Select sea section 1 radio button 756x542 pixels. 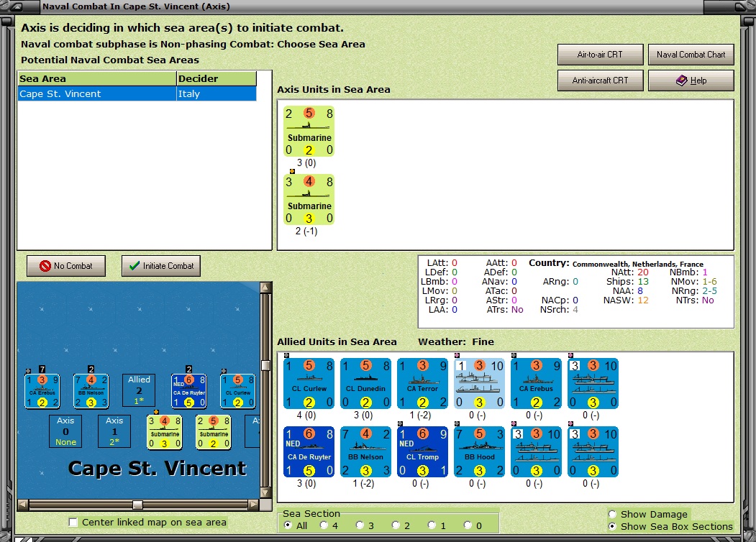[432, 525]
